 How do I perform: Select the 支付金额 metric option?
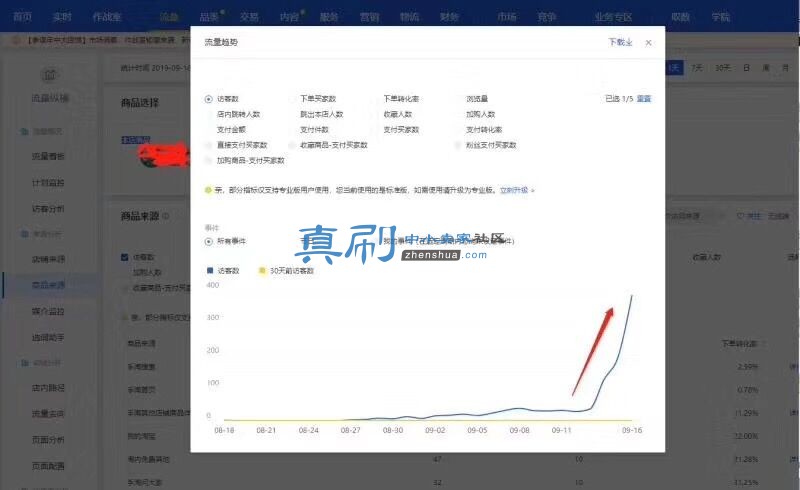click(231, 129)
